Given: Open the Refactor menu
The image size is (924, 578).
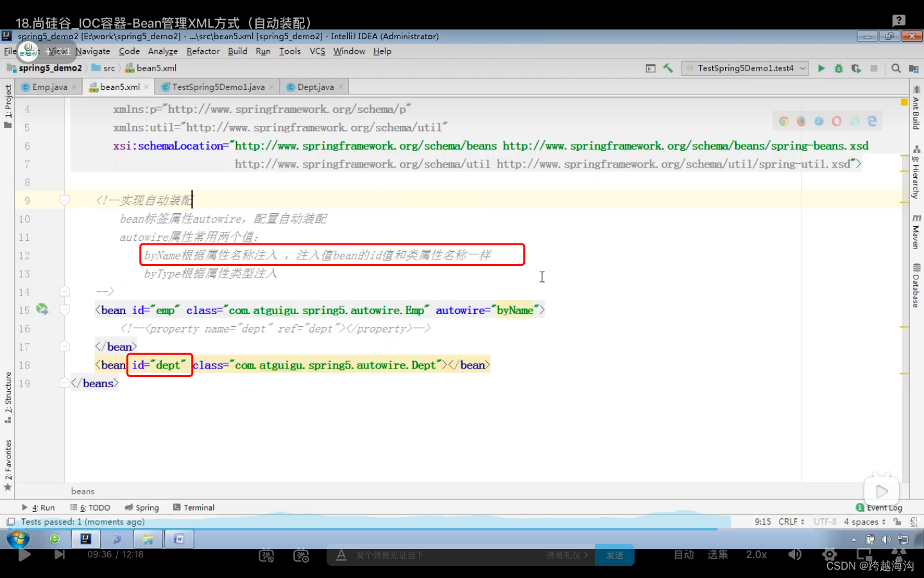Looking at the screenshot, I should [203, 51].
